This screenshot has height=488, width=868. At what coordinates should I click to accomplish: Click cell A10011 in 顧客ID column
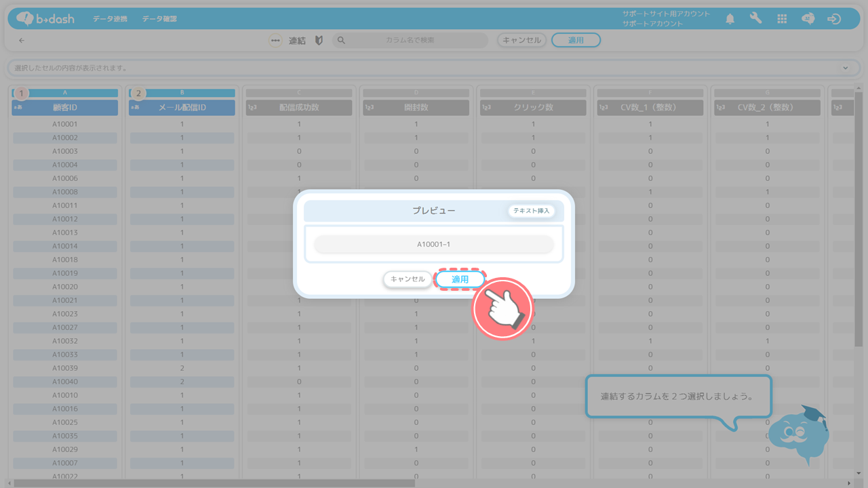[x=65, y=205]
